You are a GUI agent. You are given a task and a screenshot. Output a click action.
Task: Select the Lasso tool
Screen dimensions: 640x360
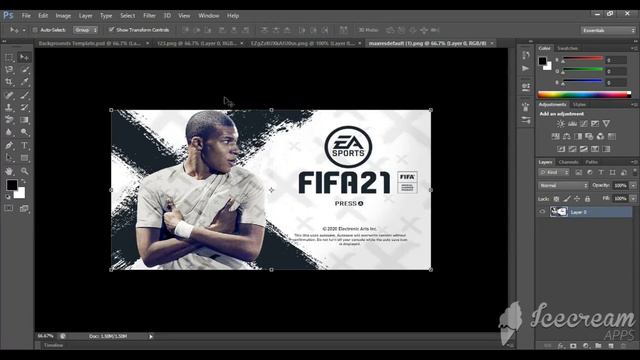9,70
